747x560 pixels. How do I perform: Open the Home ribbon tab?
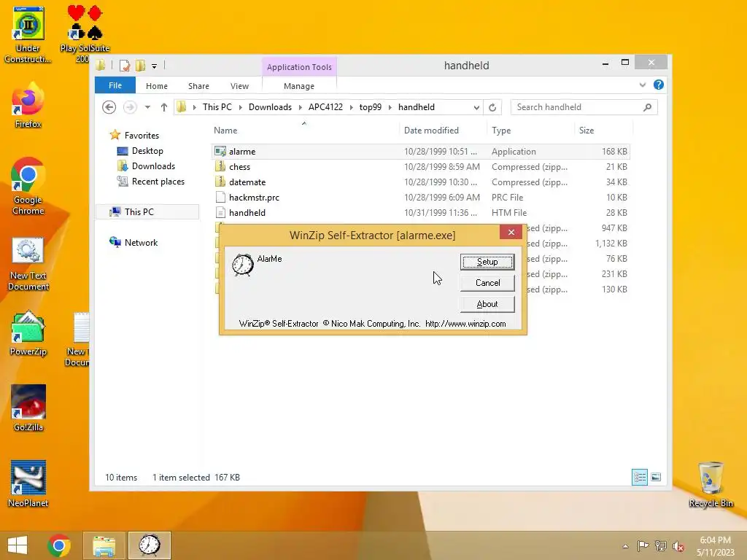pyautogui.click(x=157, y=86)
